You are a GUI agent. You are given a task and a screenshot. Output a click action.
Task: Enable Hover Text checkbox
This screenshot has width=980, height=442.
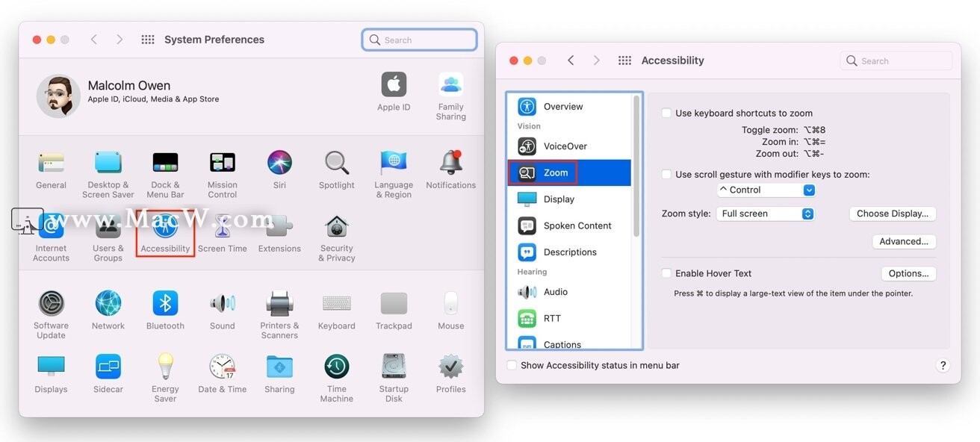(666, 273)
